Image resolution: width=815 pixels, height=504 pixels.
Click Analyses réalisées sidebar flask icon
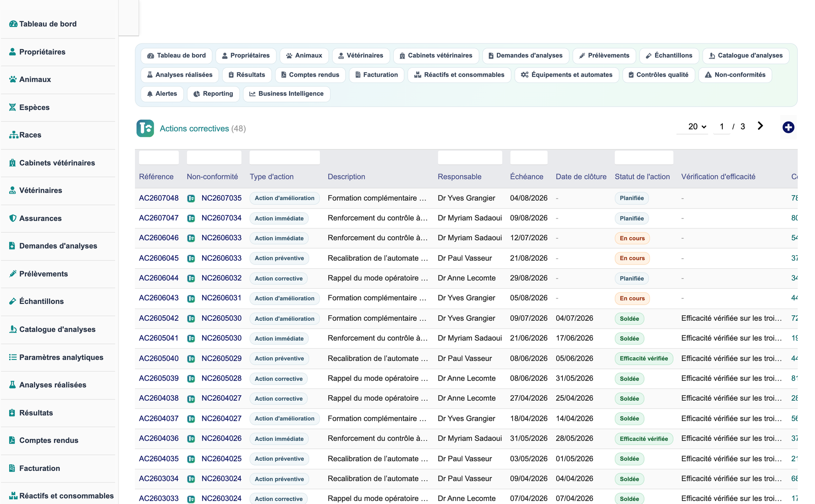pos(13,385)
